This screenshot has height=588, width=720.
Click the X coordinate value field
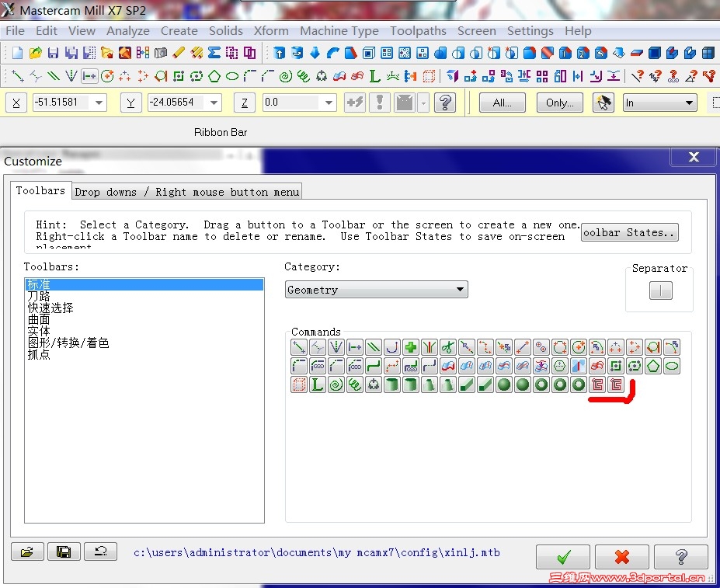[x=61, y=103]
